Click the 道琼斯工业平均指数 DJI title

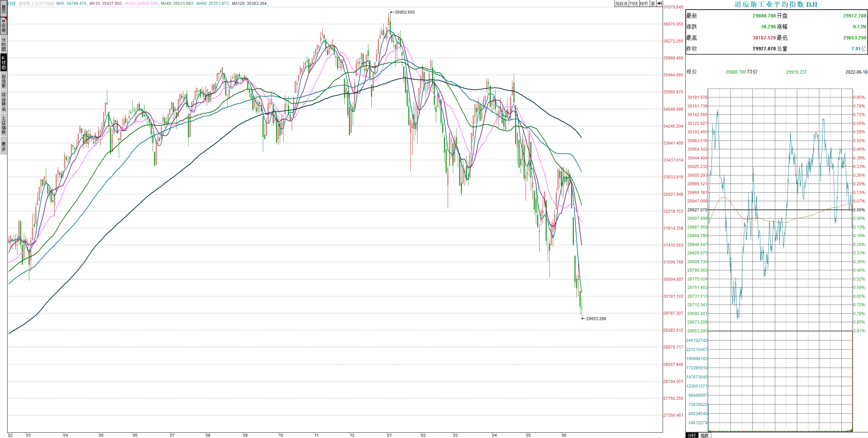[776, 4]
